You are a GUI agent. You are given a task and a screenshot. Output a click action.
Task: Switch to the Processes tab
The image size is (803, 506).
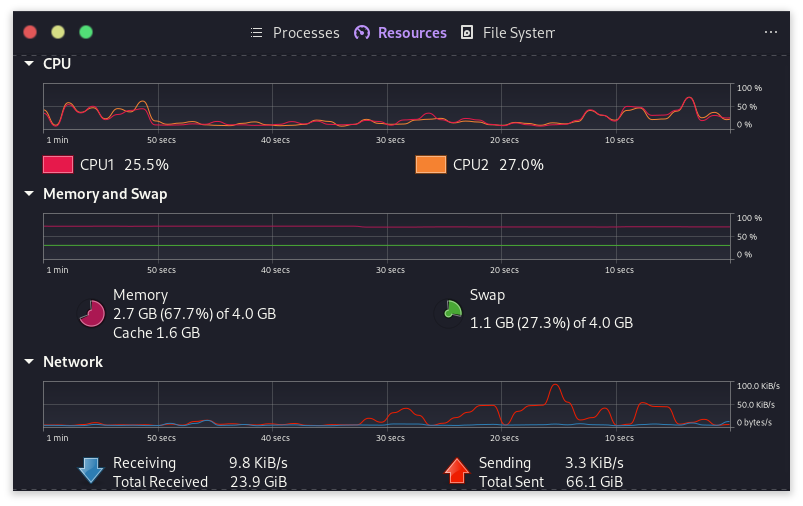[295, 33]
